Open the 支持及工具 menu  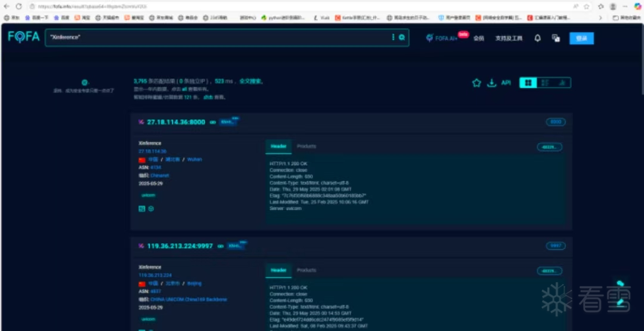click(x=508, y=38)
